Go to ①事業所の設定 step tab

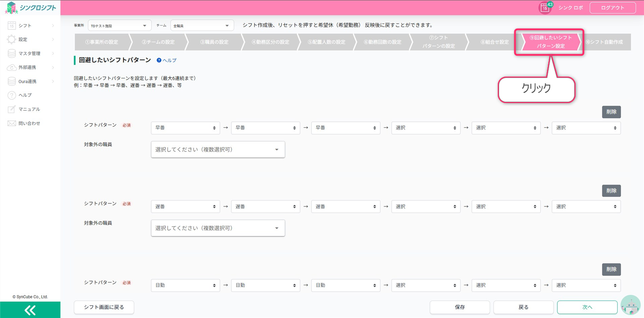102,42
